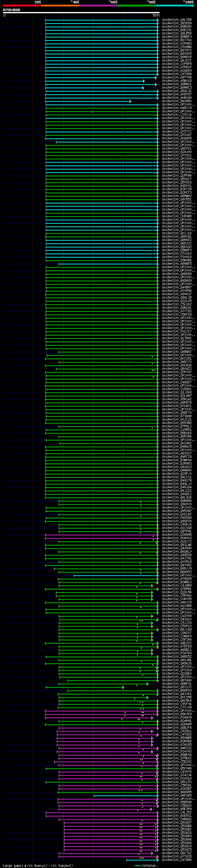Click the green ~80% identity legend segment
197x868 pixels.
[x=137, y=6]
